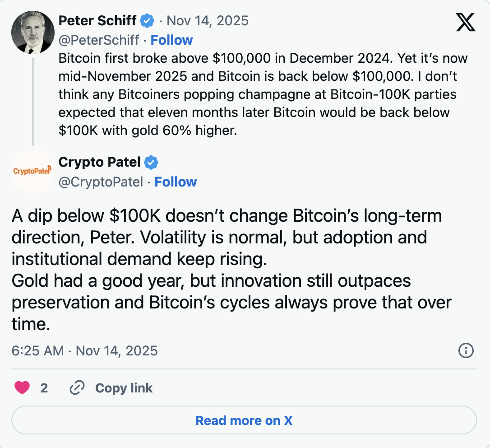Open Copy link for this post
This screenshot has height=448, width=490.
click(x=123, y=387)
